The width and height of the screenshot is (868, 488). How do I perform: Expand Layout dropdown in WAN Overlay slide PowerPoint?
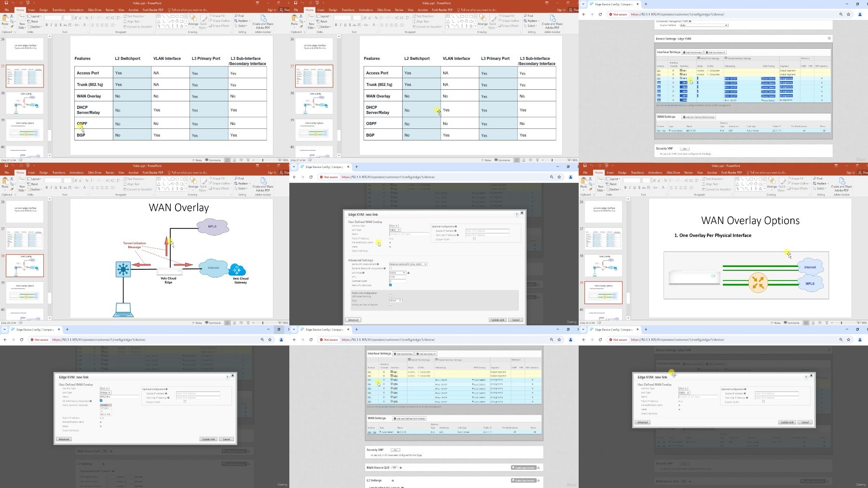(x=34, y=179)
